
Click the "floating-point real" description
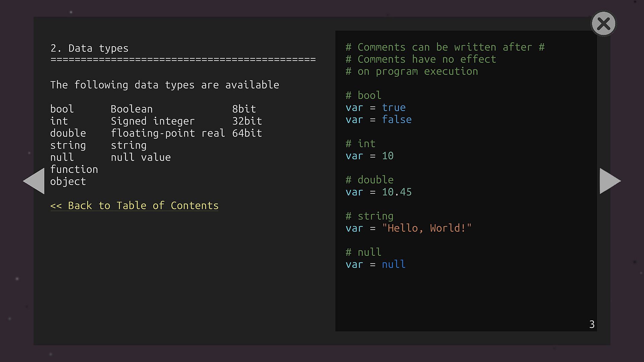click(168, 133)
